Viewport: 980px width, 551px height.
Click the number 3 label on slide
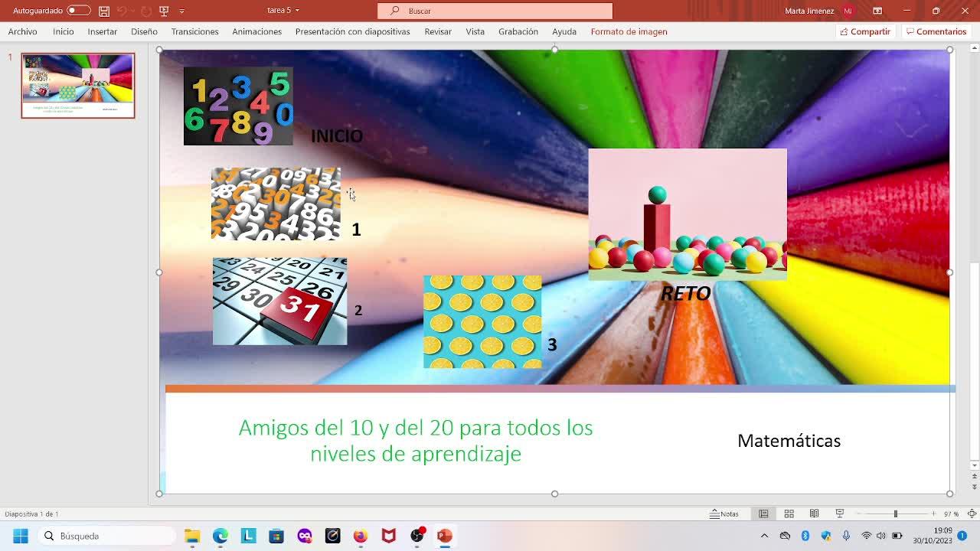(x=552, y=345)
